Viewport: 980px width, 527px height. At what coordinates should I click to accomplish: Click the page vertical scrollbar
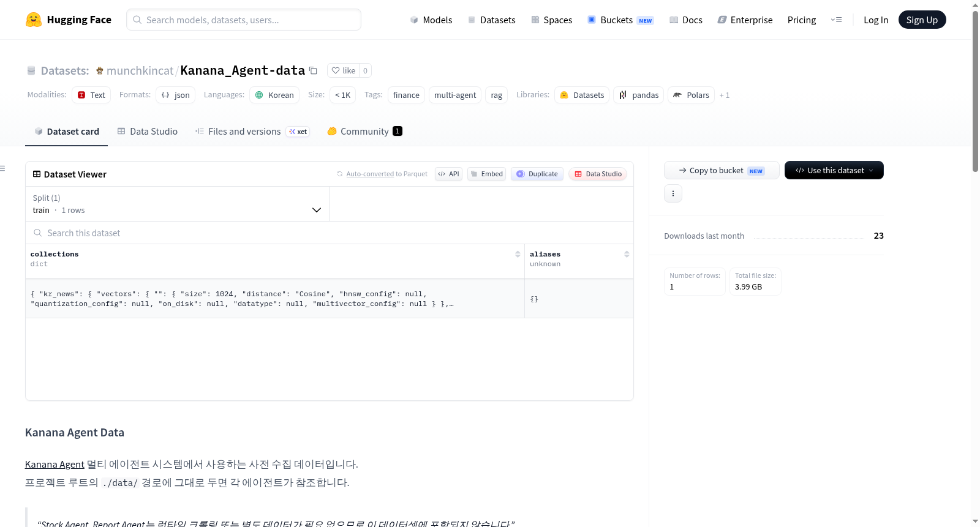coord(976,92)
